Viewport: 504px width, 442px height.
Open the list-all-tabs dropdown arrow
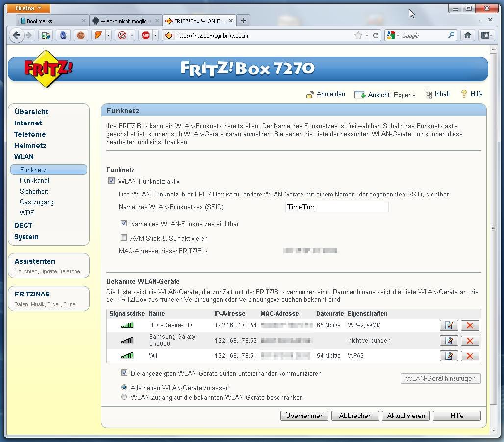pos(479,20)
